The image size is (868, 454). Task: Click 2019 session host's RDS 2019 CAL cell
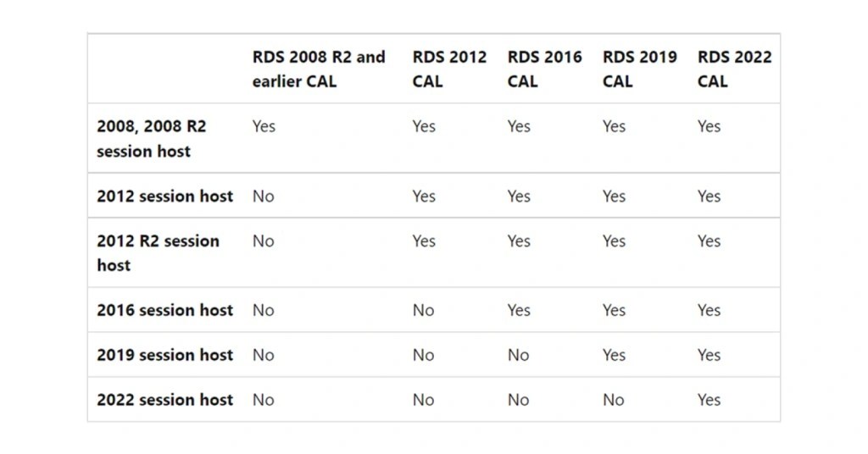(x=614, y=355)
